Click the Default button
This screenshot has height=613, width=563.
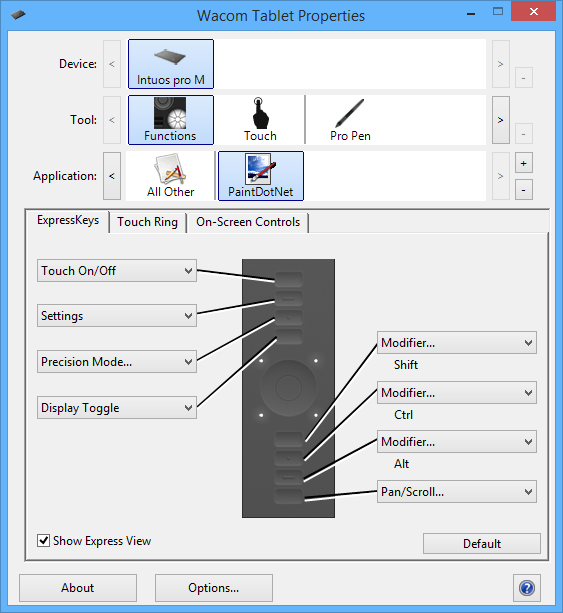coord(482,543)
